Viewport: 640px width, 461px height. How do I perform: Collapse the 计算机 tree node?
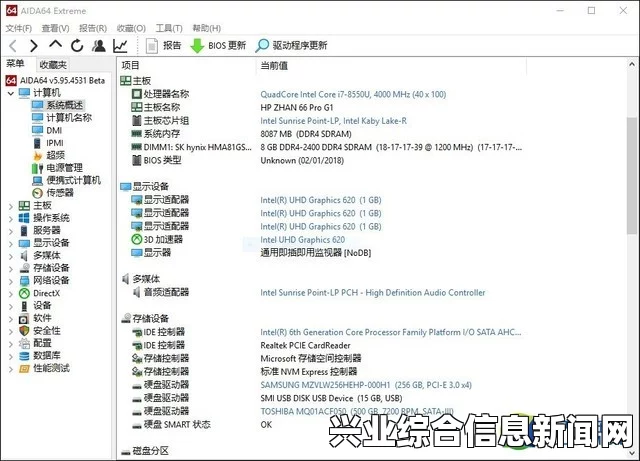tap(11, 94)
